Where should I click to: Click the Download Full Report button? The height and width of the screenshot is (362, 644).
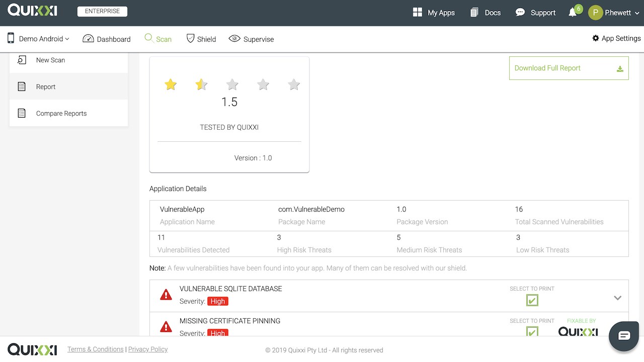pyautogui.click(x=569, y=68)
